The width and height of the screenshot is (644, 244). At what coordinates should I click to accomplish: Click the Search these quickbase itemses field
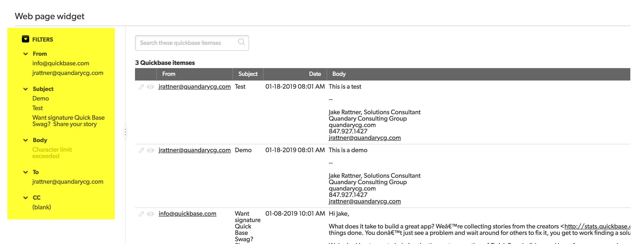pos(192,43)
